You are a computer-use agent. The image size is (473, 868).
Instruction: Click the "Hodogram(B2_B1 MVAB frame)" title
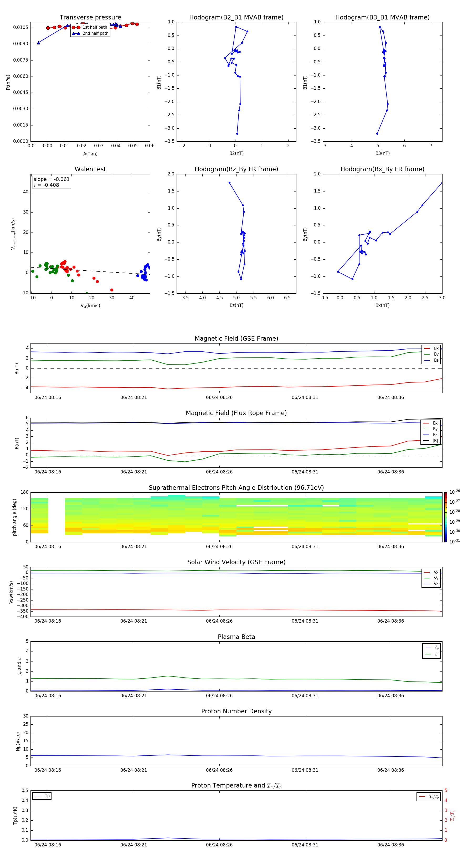[x=236, y=18]
